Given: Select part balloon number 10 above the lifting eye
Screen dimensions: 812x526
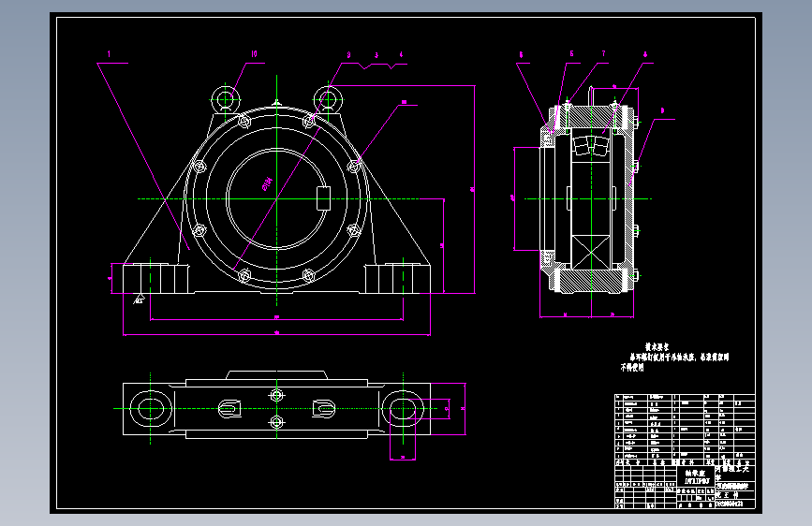Looking at the screenshot, I should coord(254,54).
